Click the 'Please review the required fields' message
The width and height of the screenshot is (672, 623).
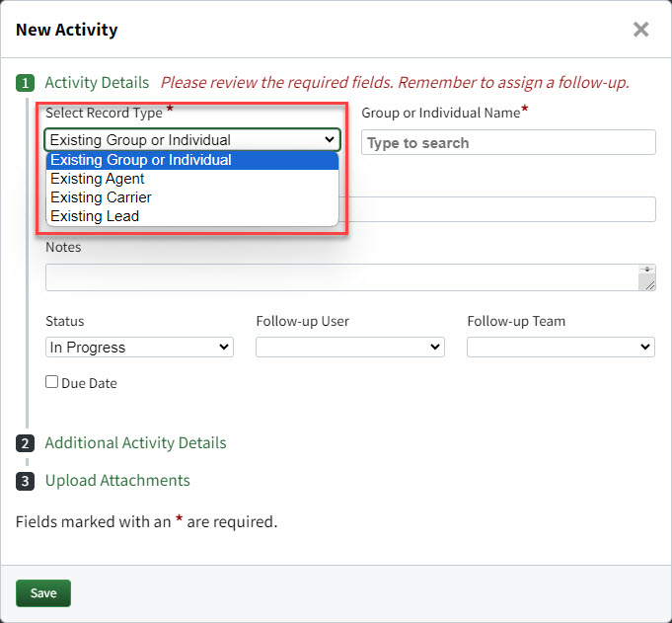[x=395, y=82]
